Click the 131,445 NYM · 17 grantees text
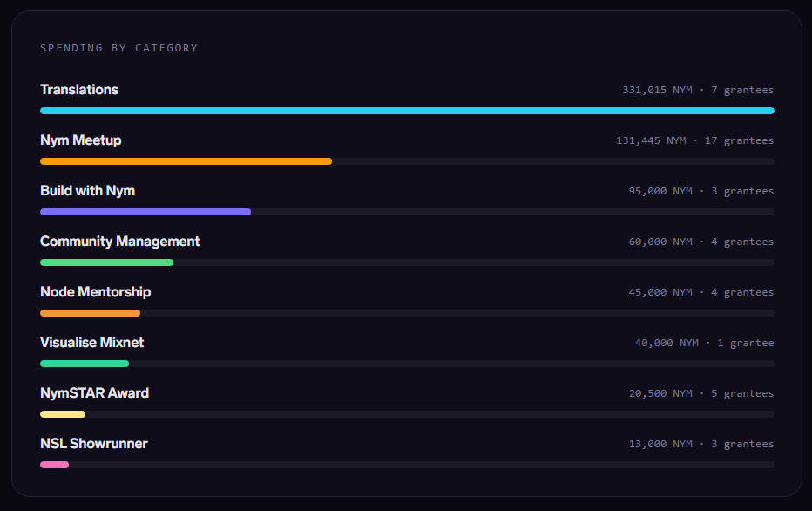The width and height of the screenshot is (812, 511). pyautogui.click(x=694, y=140)
